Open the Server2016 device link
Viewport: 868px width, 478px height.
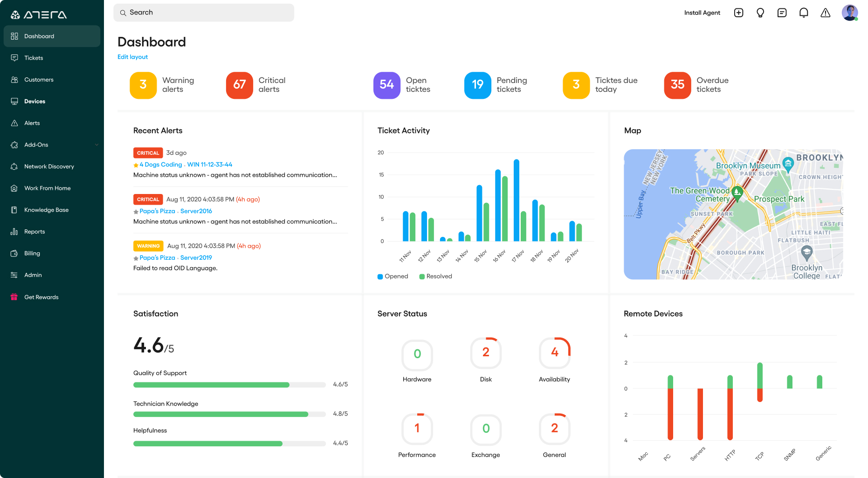coord(196,211)
